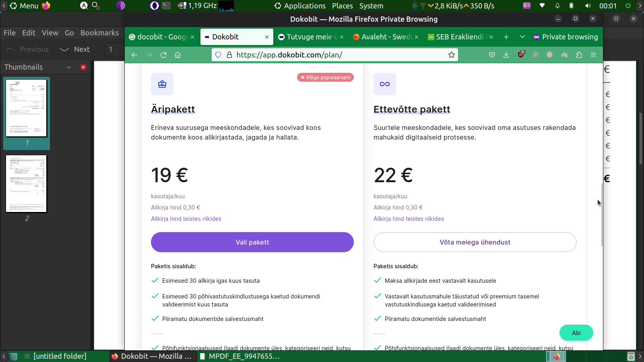Screen dimensions: 644x362
Task: Open the list all tabs chevron
Action: tap(522, 37)
